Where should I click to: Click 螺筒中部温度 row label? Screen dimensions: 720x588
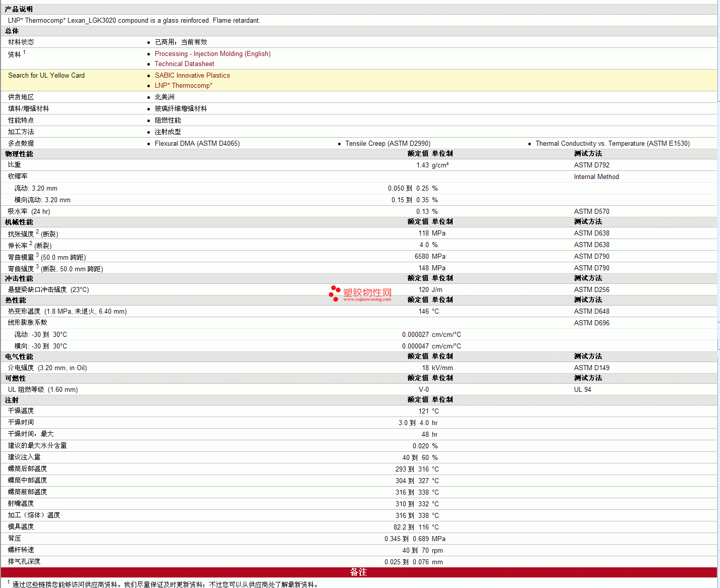pyautogui.click(x=27, y=481)
